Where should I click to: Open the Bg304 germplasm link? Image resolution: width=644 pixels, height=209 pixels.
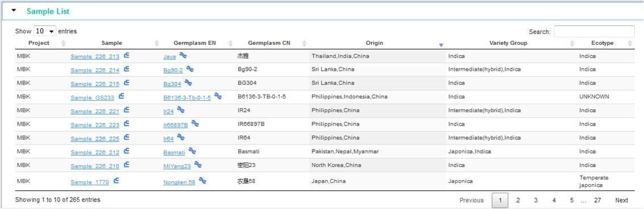coord(172,84)
